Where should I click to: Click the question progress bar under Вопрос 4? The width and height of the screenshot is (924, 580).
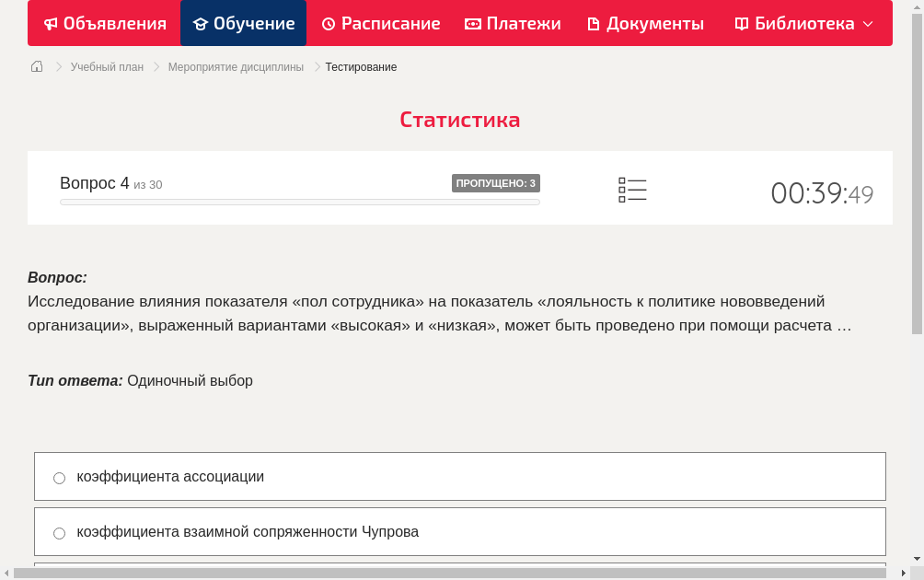(299, 202)
